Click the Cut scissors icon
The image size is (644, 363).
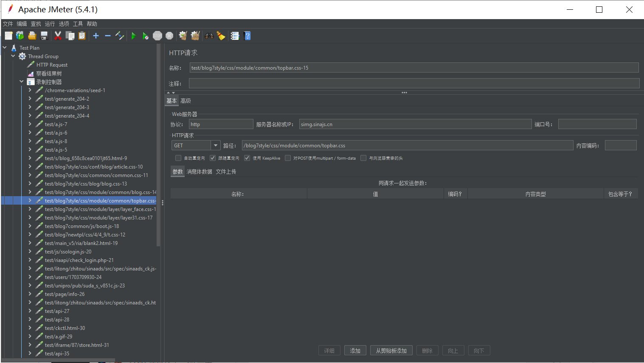tap(58, 36)
